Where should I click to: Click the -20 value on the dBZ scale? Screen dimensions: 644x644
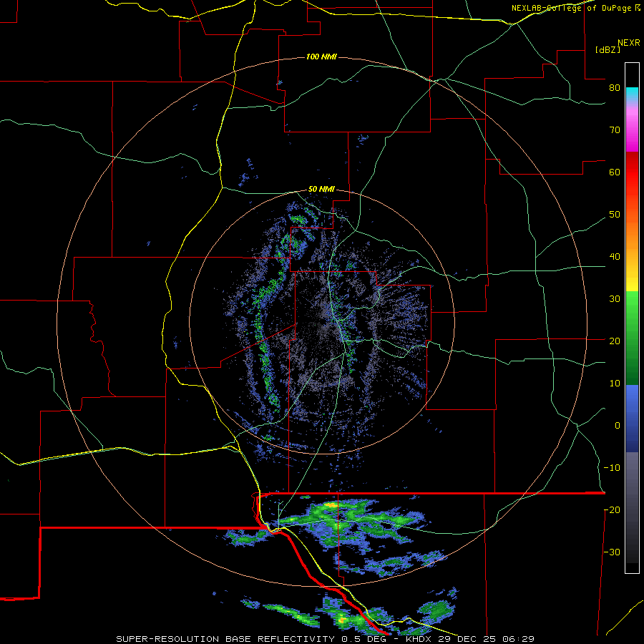coord(612,510)
